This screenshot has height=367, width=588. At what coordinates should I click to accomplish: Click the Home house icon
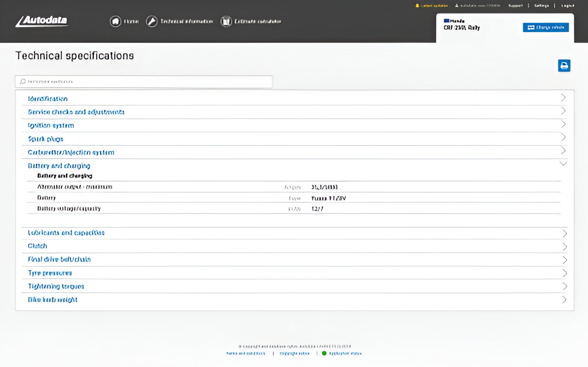(115, 21)
